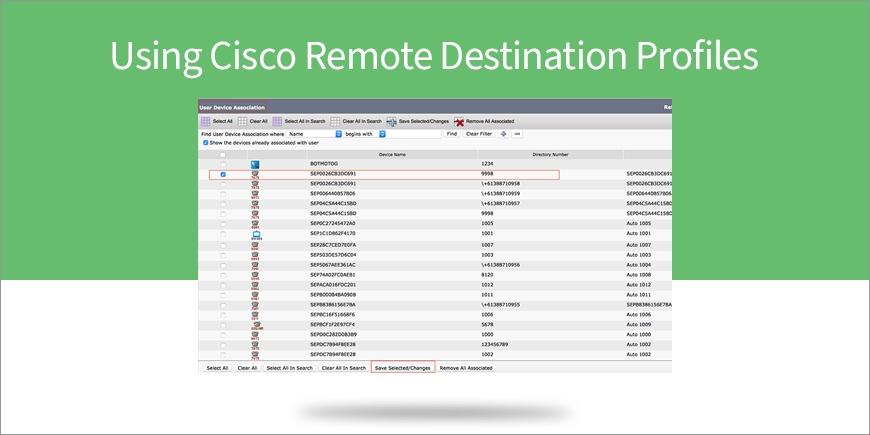Image resolution: width=870 pixels, height=435 pixels.
Task: Click phone icon for SEPBC16F51668F6
Action: (x=255, y=315)
